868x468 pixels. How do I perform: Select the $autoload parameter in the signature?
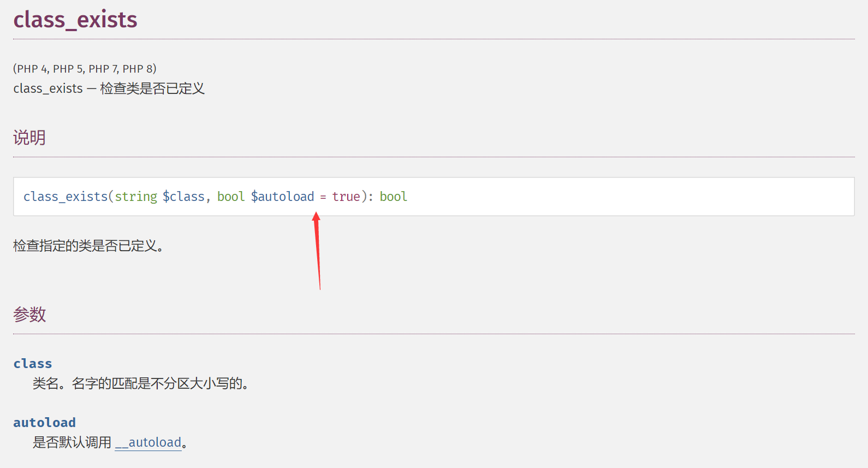pyautogui.click(x=282, y=197)
